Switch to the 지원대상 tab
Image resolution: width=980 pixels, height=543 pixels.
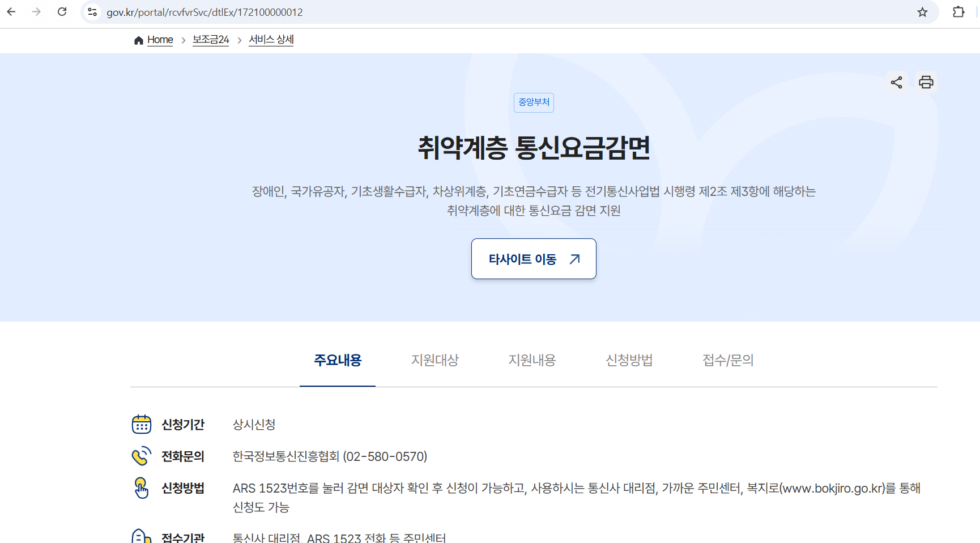(x=435, y=360)
